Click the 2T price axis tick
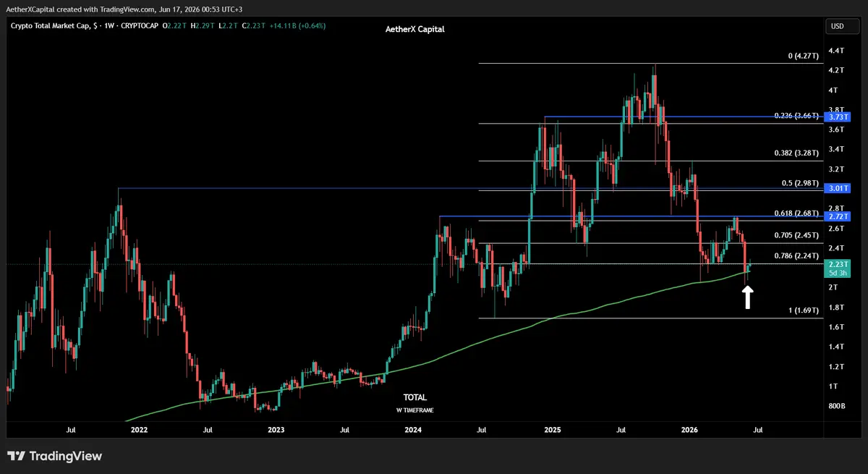Image resolution: width=868 pixels, height=474 pixels. (x=833, y=287)
